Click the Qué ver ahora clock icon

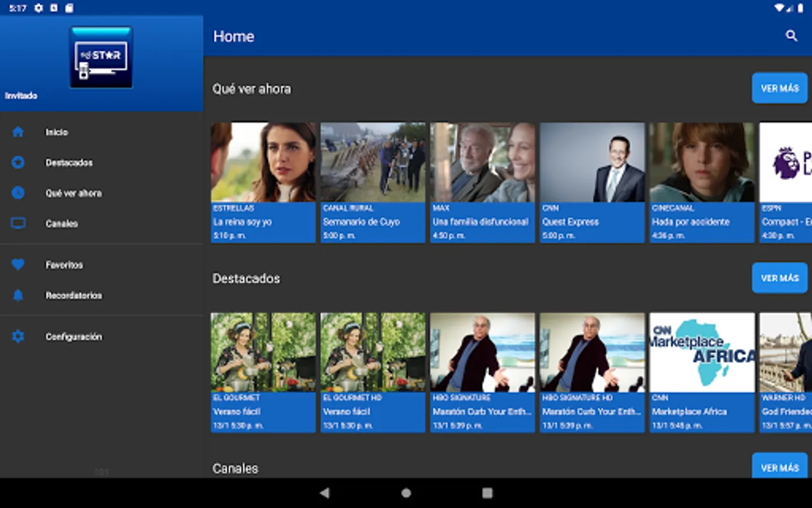pos(18,193)
